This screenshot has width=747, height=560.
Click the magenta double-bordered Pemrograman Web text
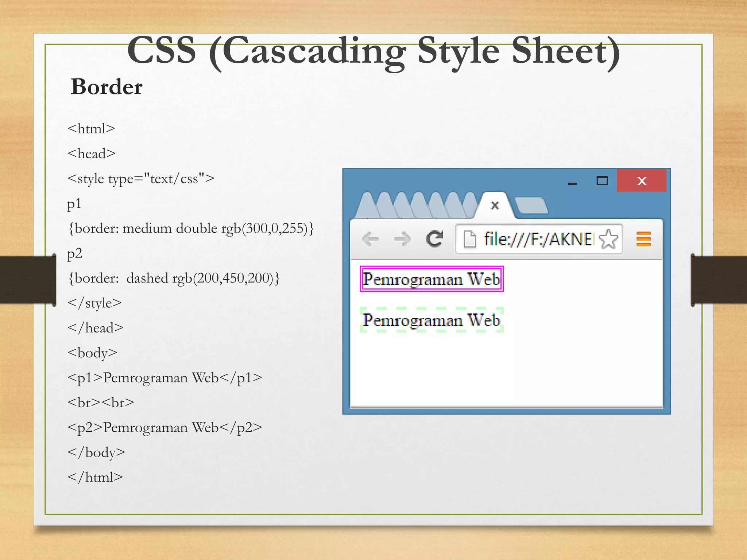(x=431, y=279)
